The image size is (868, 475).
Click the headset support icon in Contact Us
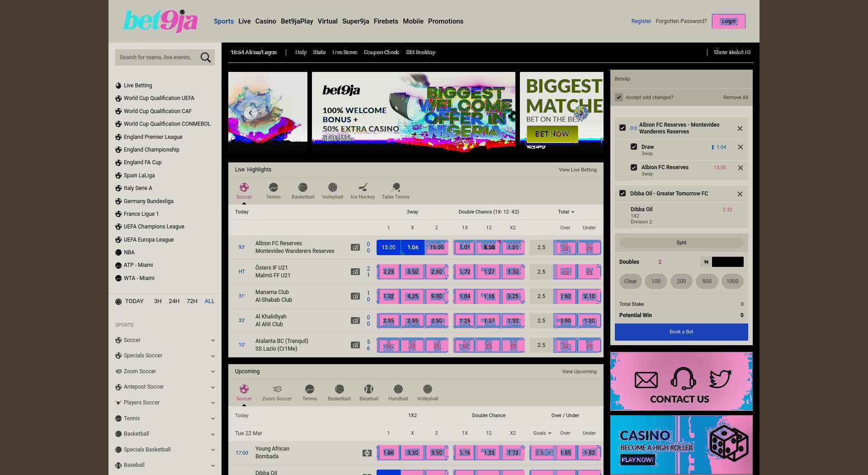coord(683,379)
